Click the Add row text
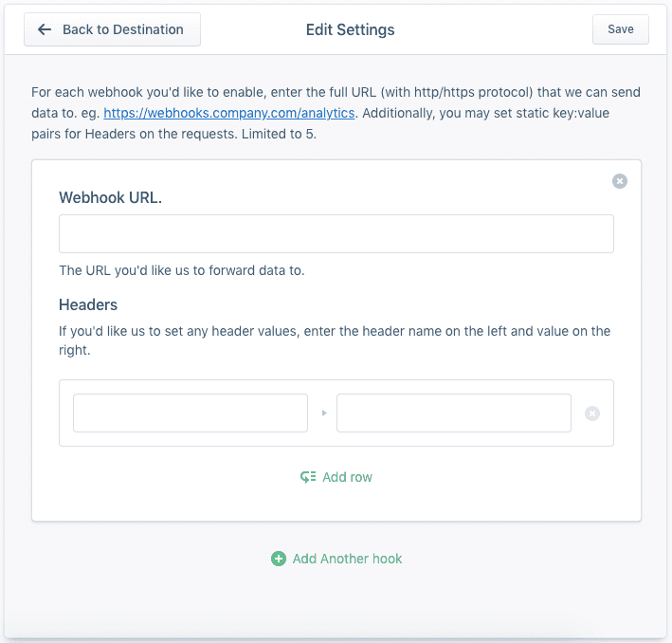The image size is (672, 643). click(x=347, y=477)
